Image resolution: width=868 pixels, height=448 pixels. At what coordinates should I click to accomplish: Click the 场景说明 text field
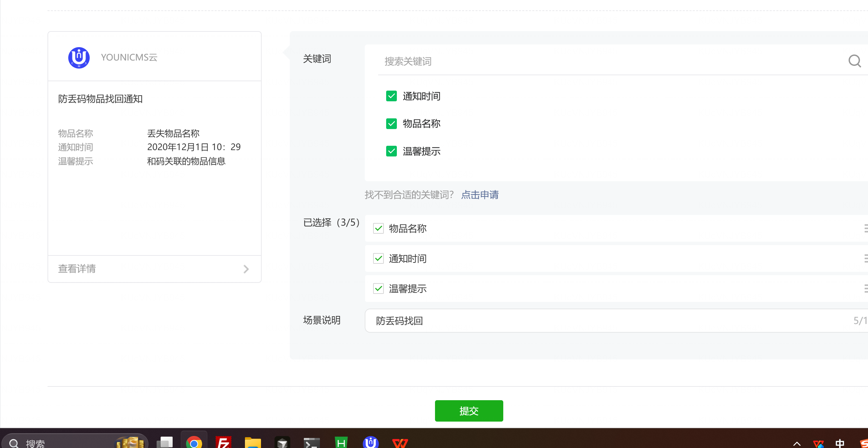pos(607,321)
